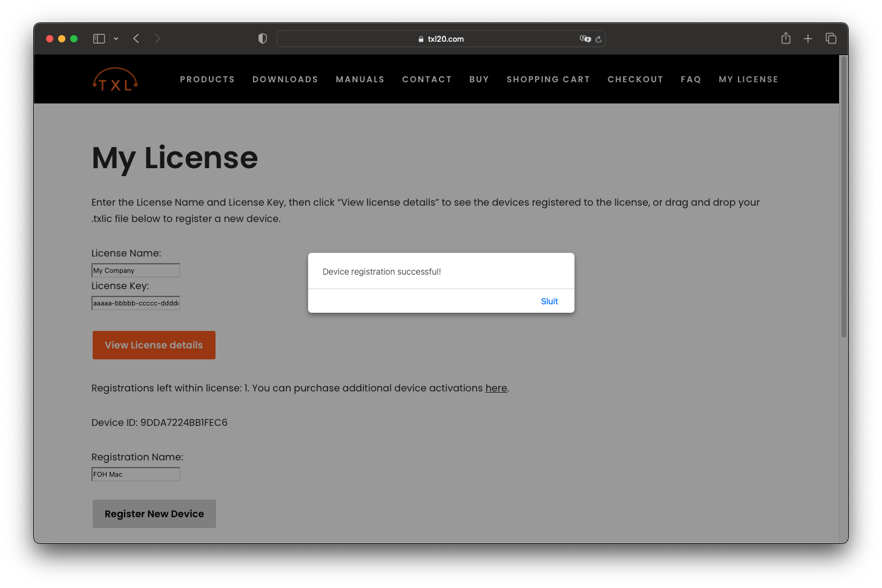Viewport: 882px width, 588px height.
Task: Navigate to the Downloads page
Action: point(285,79)
